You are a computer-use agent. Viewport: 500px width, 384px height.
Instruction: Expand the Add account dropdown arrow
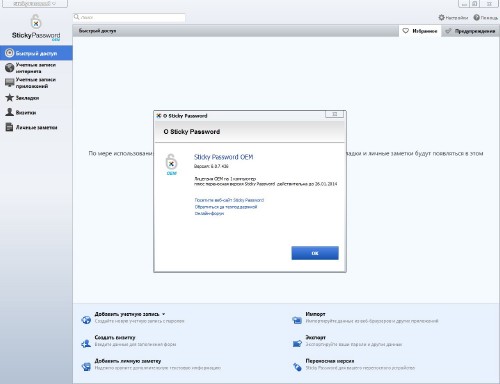[x=164, y=314]
